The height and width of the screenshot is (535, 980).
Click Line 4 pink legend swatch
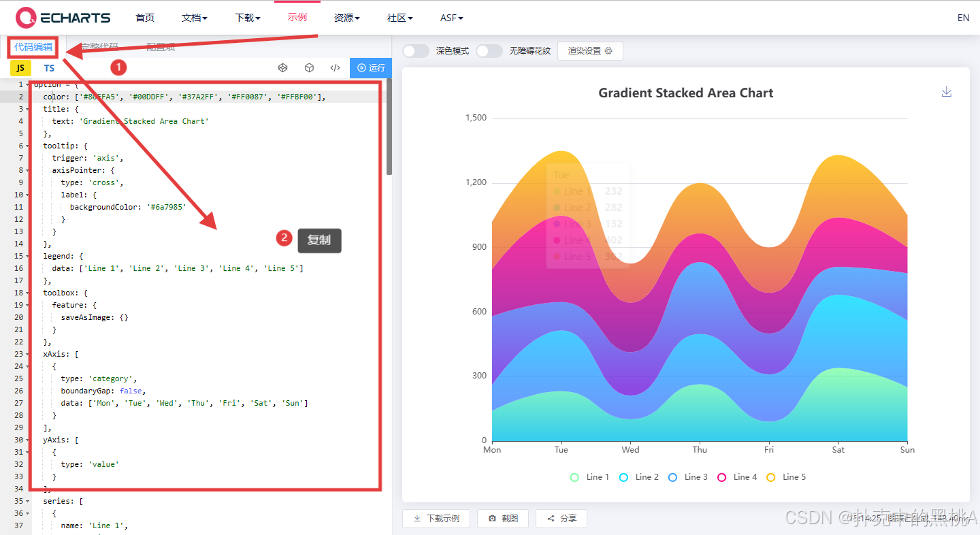click(x=722, y=477)
